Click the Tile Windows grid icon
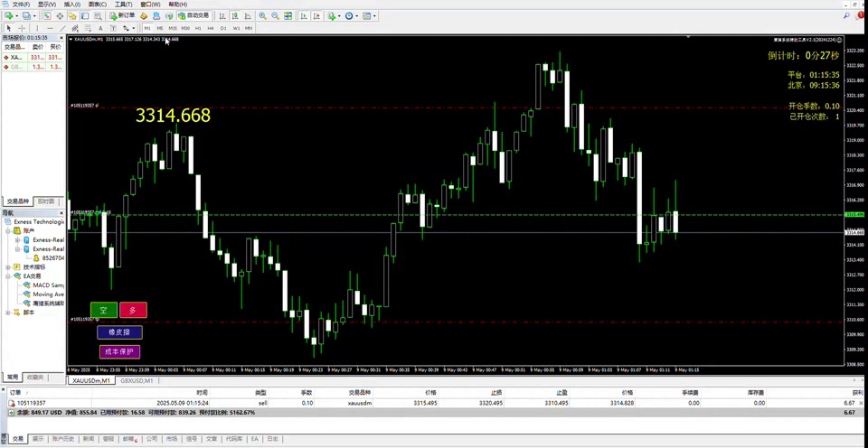 pyautogui.click(x=288, y=16)
